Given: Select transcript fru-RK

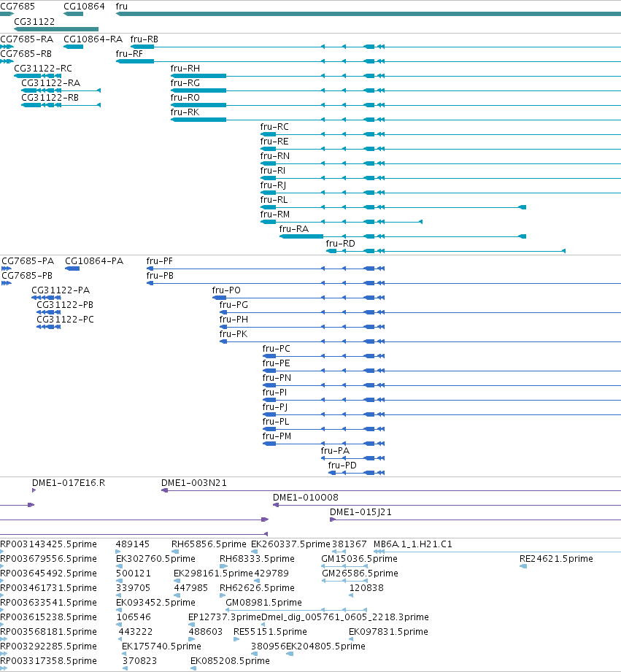Looking at the screenshot, I should 185,112.
